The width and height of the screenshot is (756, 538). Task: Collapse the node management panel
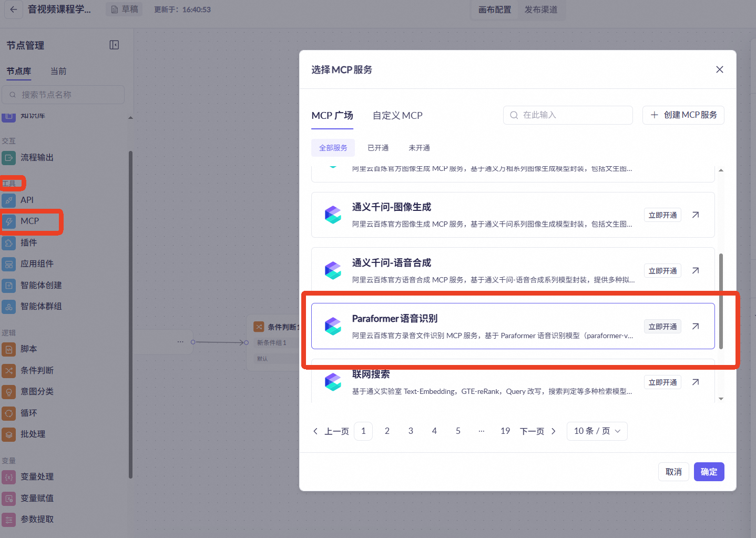click(114, 45)
